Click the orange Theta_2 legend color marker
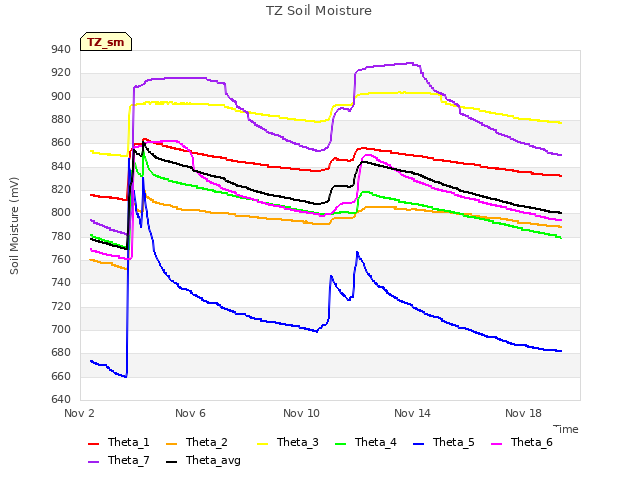The image size is (640, 480). pos(171,444)
